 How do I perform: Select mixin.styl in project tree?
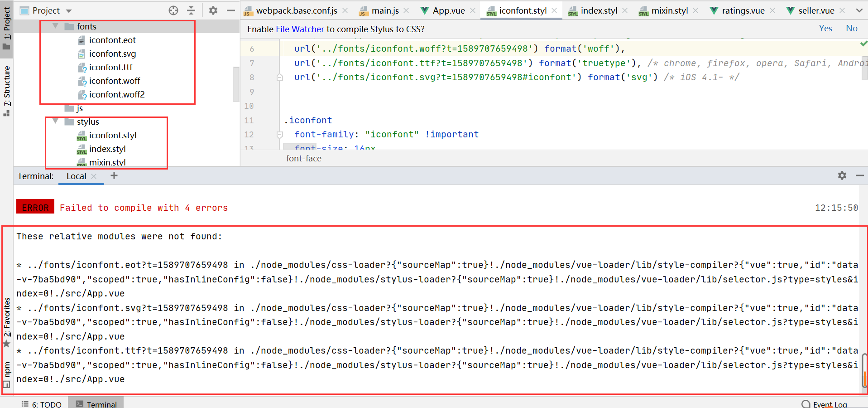click(x=107, y=162)
